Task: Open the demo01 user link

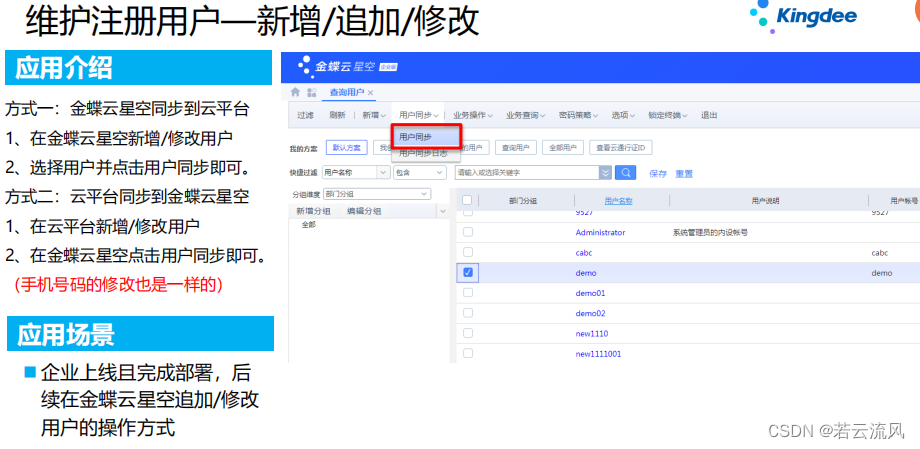Action: click(590, 293)
